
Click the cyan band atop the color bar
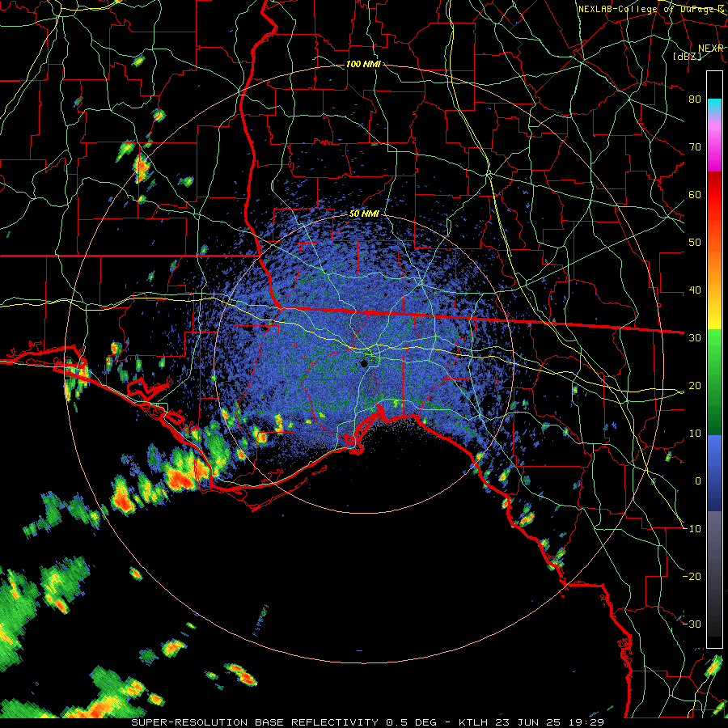[714, 107]
